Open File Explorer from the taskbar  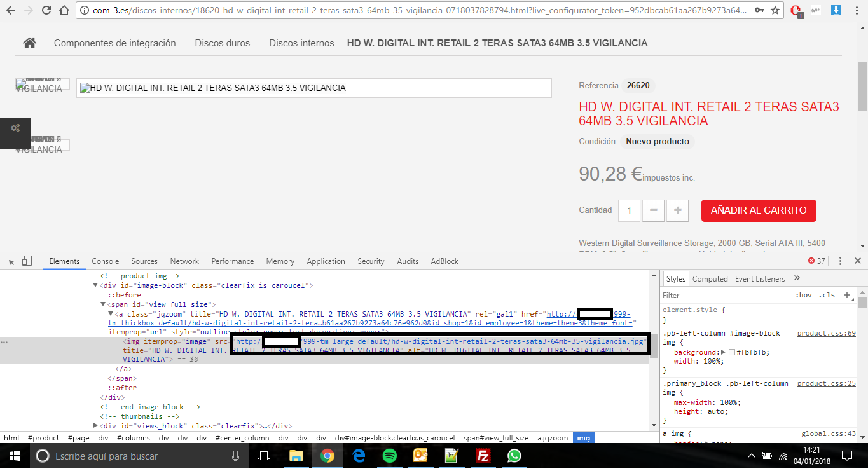tap(296, 456)
